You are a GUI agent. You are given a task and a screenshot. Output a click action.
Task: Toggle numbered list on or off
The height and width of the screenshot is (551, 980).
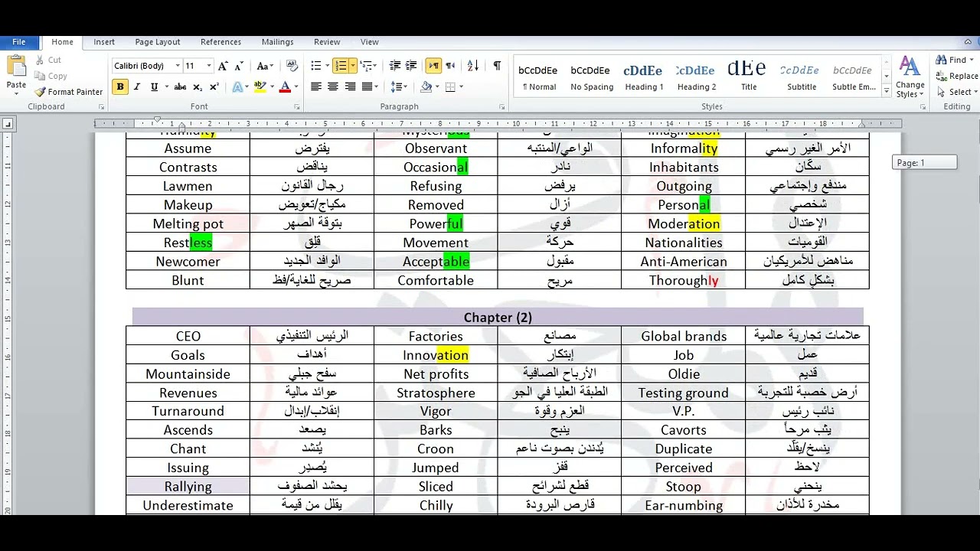[x=341, y=67]
